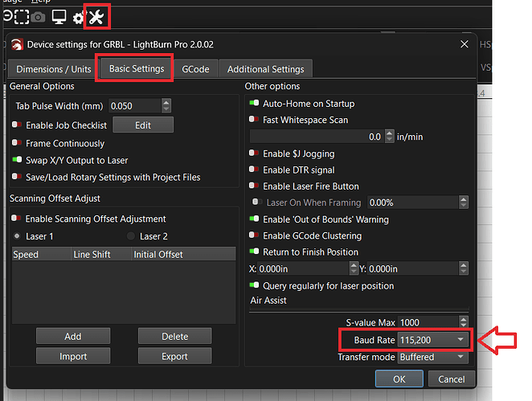Screen dimensions: 532x401
Task: Select Laser 1 radio button
Action: coord(16,235)
